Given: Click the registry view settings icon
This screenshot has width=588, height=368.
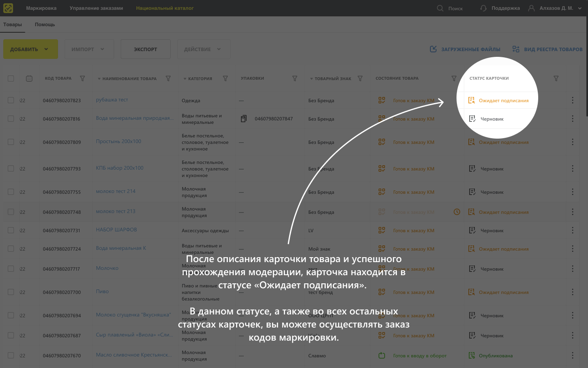Looking at the screenshot, I should pos(516,49).
